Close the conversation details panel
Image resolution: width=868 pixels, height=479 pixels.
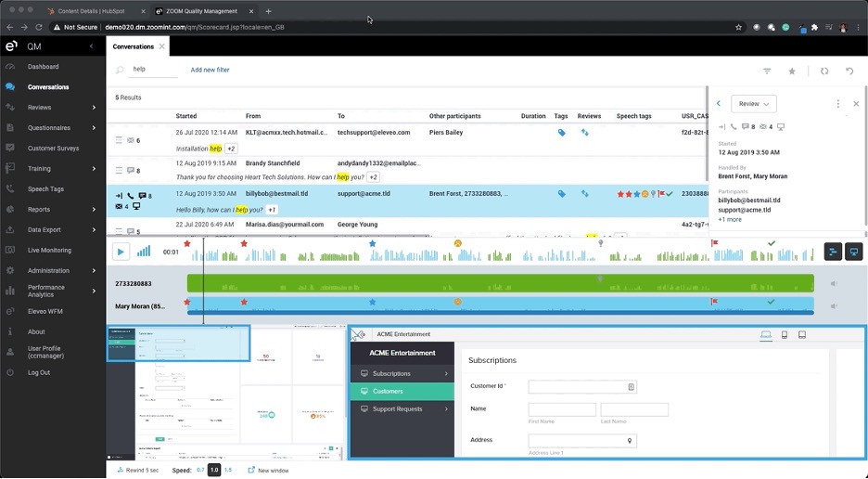click(856, 104)
